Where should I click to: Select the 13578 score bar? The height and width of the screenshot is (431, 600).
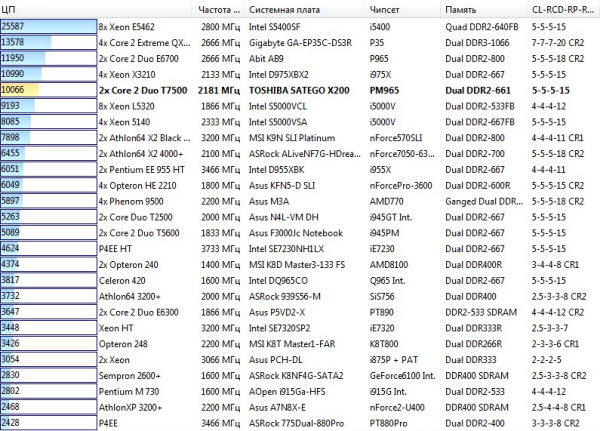pyautogui.click(x=49, y=42)
